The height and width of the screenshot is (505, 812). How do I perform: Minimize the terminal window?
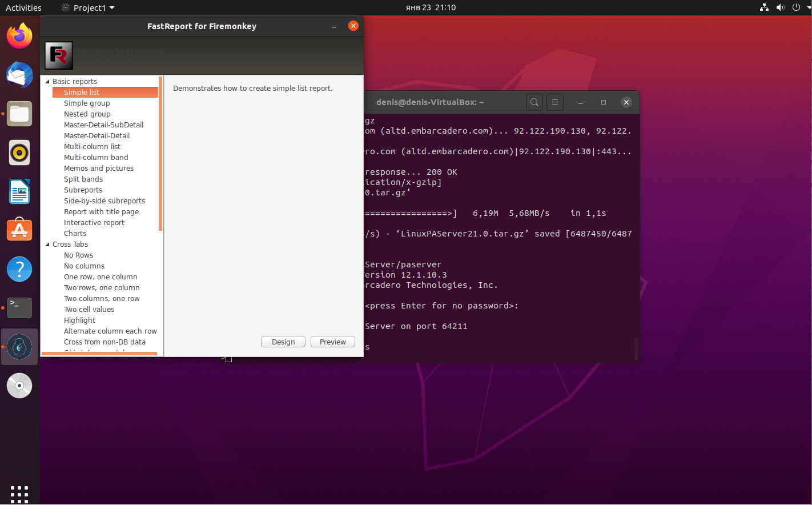pos(580,102)
